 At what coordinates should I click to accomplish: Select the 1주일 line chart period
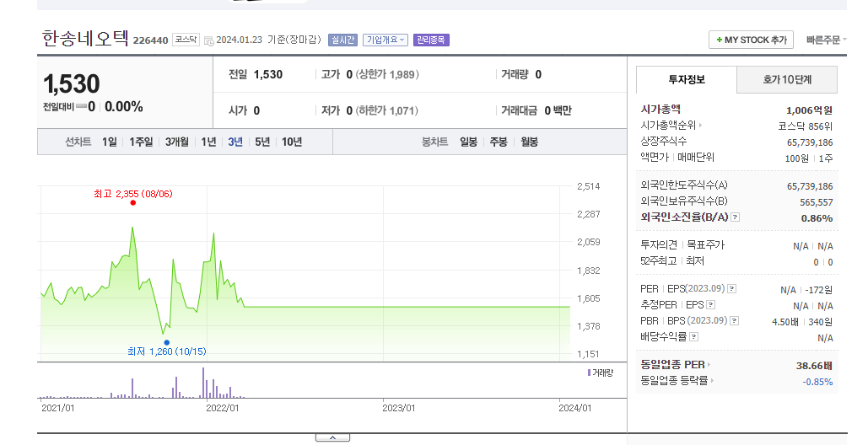coord(141,142)
